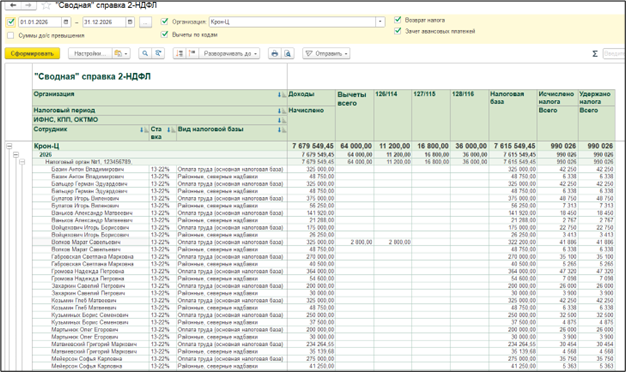
Task: Select cell 234 264,55 in Доходы column
Action: [311, 344]
